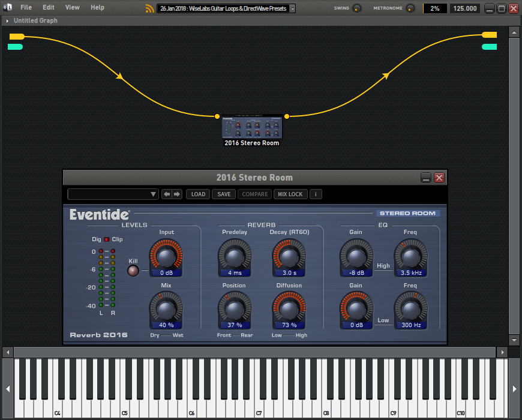Minimize the 2016 Stereo Room plugin window
Screen dimensions: 522x420
tap(426, 178)
